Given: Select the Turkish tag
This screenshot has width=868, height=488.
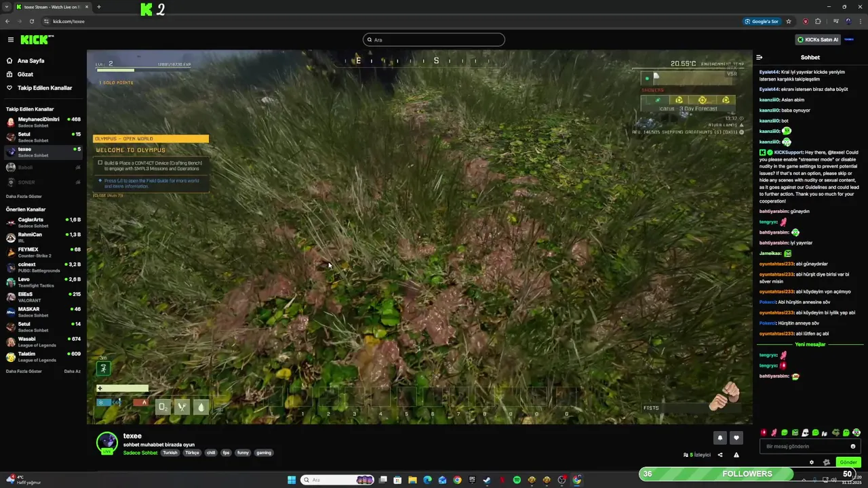Looking at the screenshot, I should pos(170,453).
